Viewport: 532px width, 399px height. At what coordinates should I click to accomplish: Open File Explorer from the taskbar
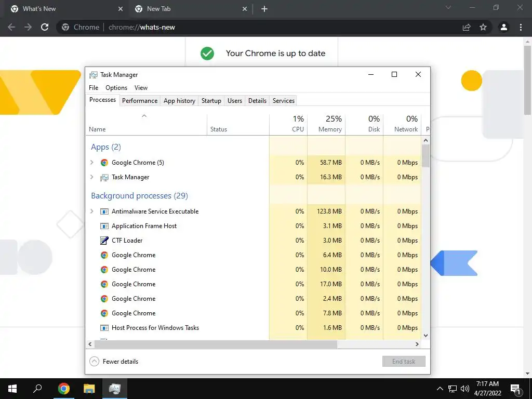tap(89, 389)
